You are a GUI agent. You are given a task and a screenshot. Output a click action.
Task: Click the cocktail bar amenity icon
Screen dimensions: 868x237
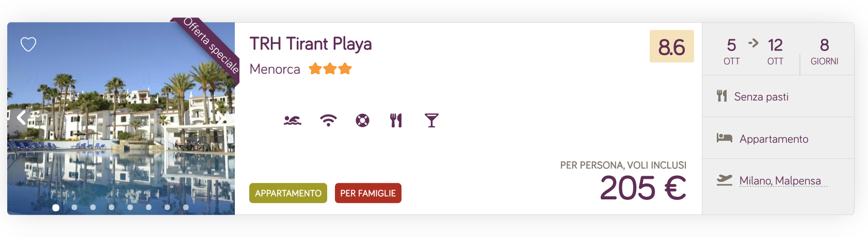[x=431, y=121]
